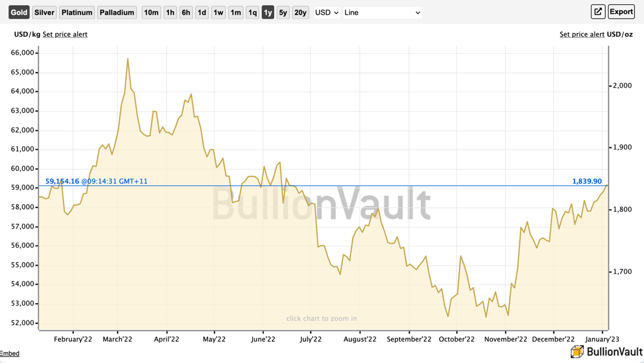The image size is (644, 363).
Task: Click the July'22 axis label
Action: [x=311, y=339]
